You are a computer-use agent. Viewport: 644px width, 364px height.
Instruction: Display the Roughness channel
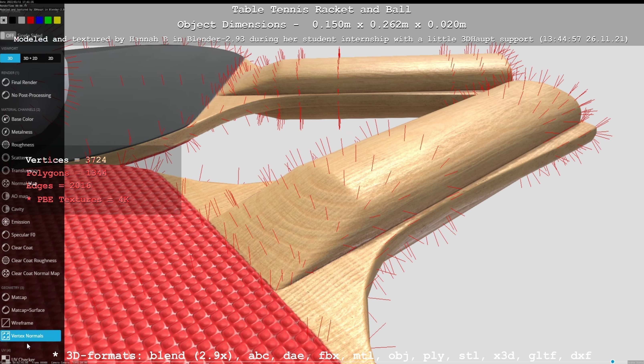[x=18, y=145]
